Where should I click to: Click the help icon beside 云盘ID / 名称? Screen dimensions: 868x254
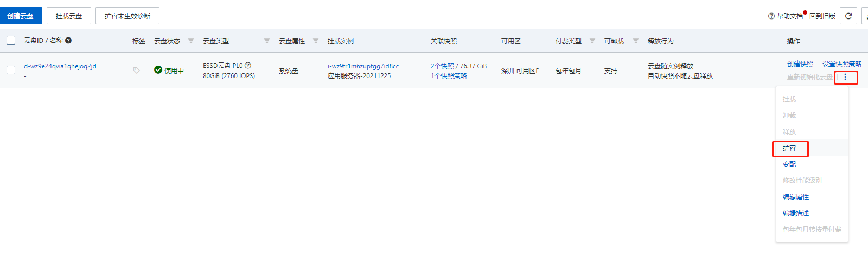tap(68, 41)
